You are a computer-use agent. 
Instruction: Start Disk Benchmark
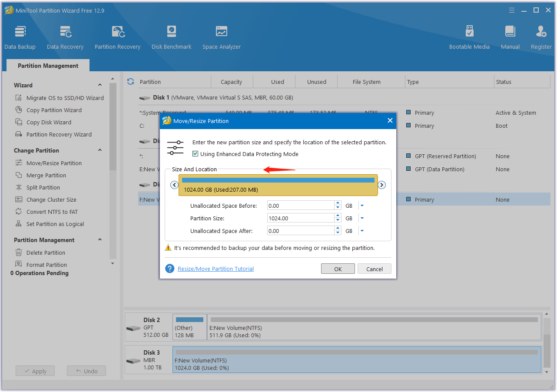pyautogui.click(x=172, y=37)
